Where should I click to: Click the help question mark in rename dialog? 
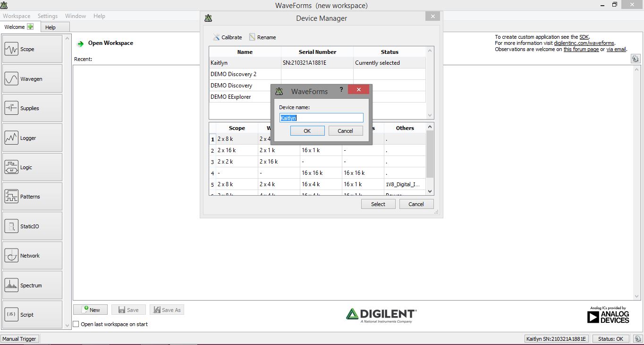point(341,89)
